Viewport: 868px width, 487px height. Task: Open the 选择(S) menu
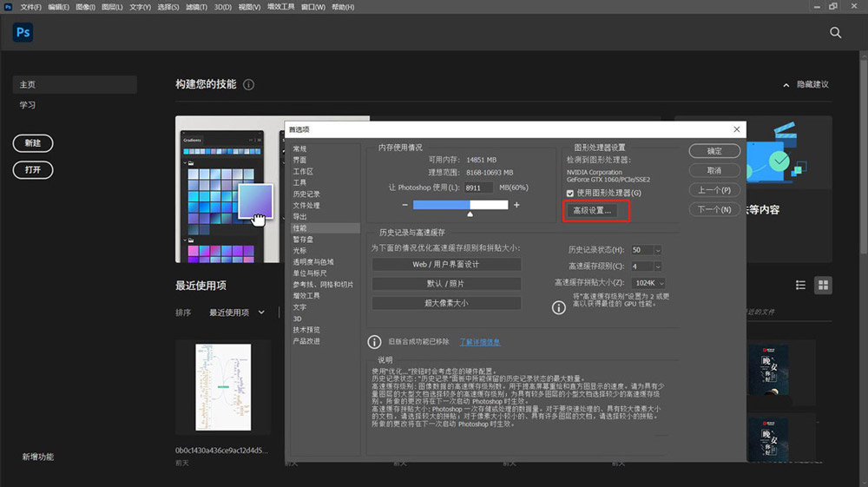[168, 7]
